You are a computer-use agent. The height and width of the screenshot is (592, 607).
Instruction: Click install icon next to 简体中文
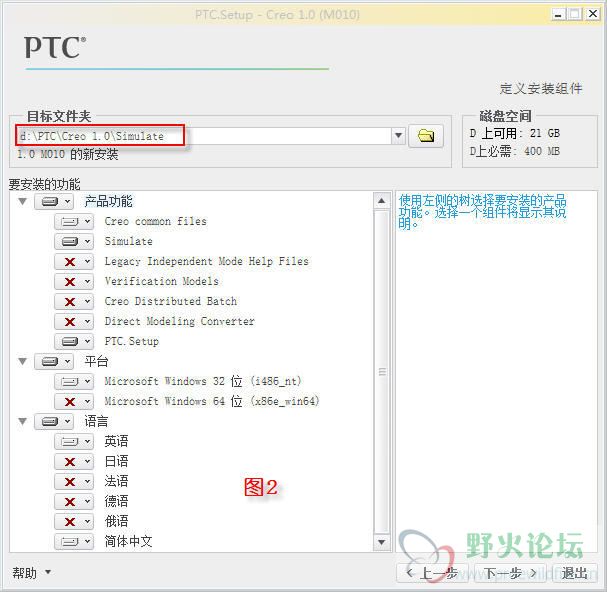pyautogui.click(x=70, y=542)
